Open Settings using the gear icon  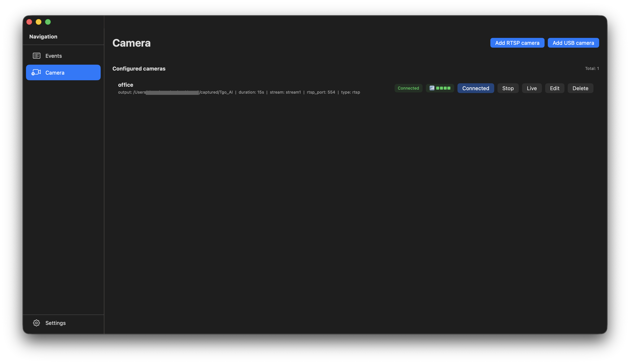click(x=36, y=323)
